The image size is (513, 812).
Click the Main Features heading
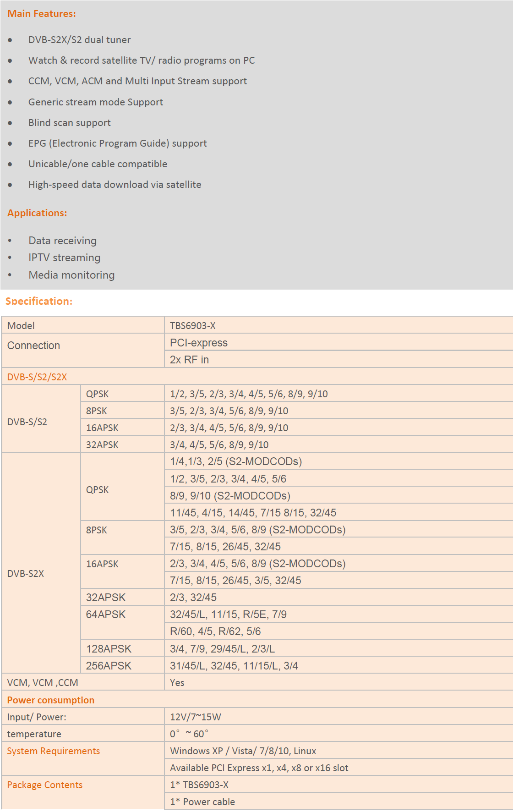tap(42, 14)
